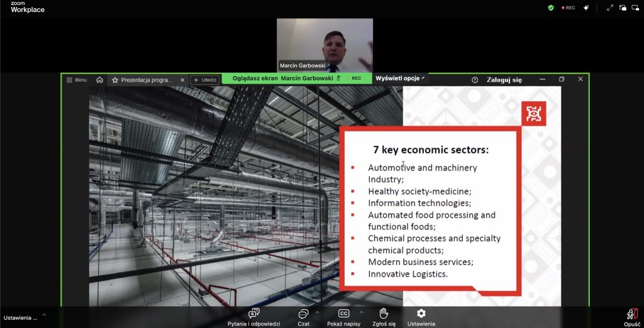Select the Prezentacja progra... tab
The width and height of the screenshot is (644, 328).
(x=147, y=80)
